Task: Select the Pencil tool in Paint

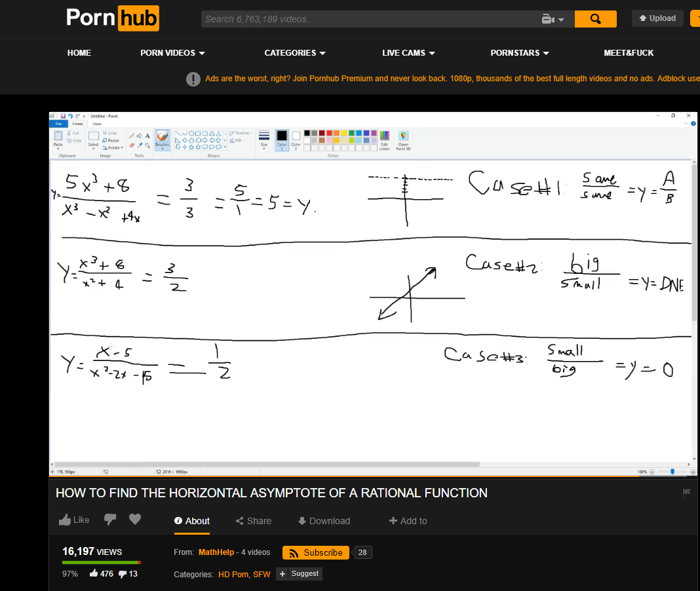Action: click(131, 136)
